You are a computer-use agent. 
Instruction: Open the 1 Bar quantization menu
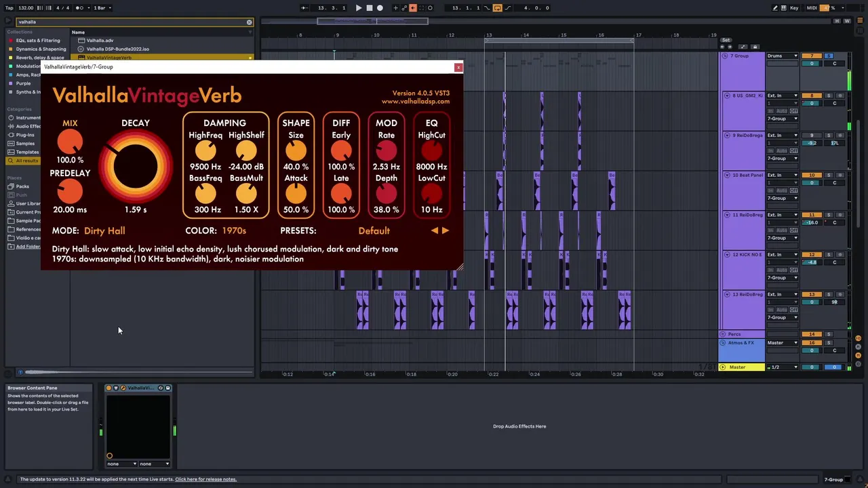(102, 8)
